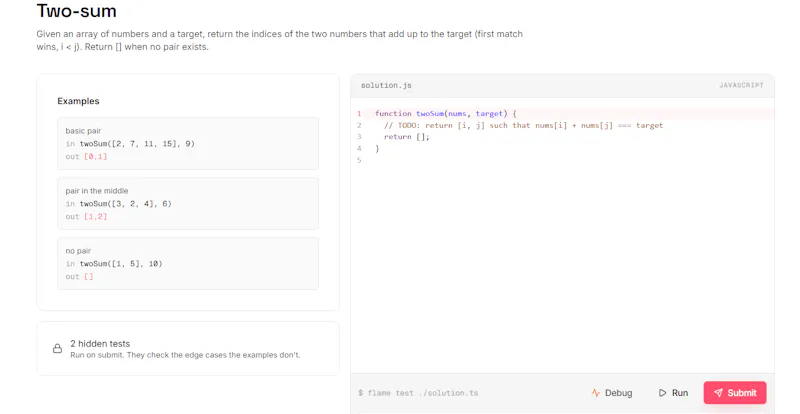Click the pulse icon beside Debug
Viewport: 800px width, 414px height.
(595, 393)
